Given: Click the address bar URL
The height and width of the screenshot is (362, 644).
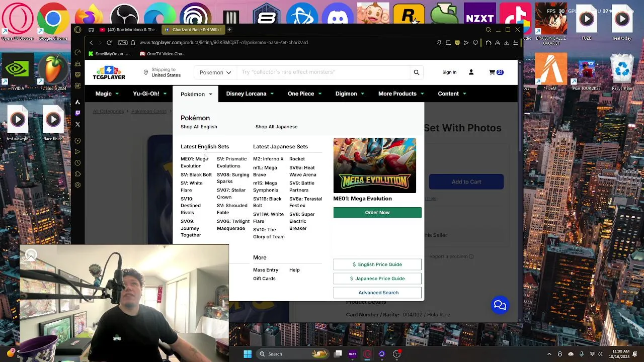Looking at the screenshot, I should click(x=224, y=43).
